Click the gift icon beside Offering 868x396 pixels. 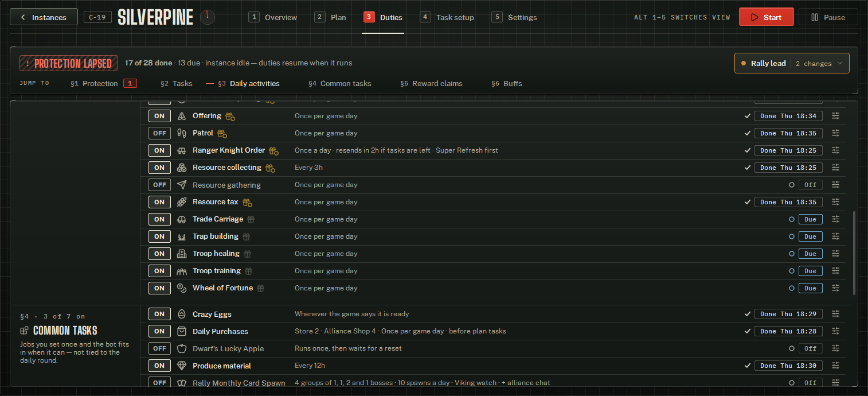230,117
